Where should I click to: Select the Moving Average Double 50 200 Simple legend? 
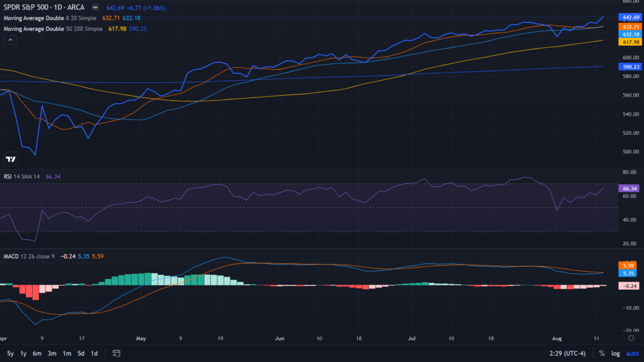(53, 29)
